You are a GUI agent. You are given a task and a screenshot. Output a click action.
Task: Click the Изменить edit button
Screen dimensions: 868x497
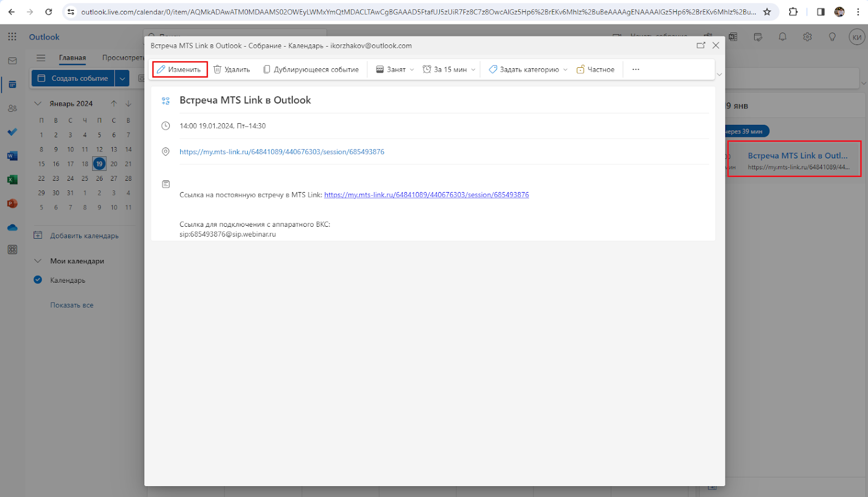click(180, 69)
